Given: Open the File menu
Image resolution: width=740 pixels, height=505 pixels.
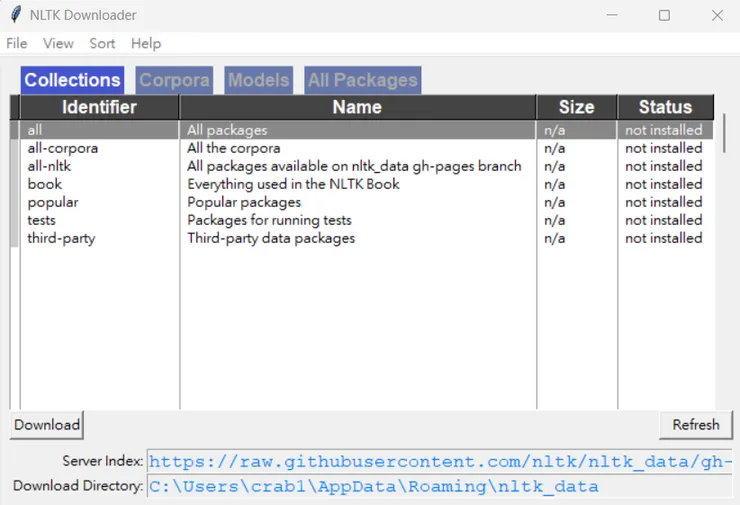Looking at the screenshot, I should (17, 43).
